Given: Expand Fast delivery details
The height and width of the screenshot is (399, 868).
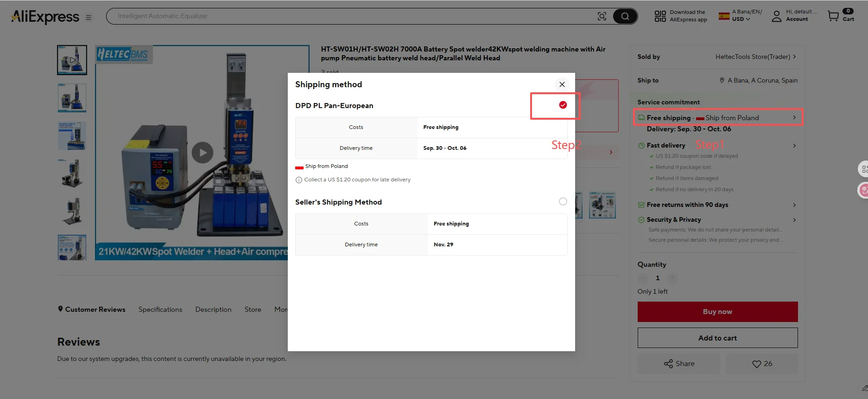Looking at the screenshot, I should (794, 146).
